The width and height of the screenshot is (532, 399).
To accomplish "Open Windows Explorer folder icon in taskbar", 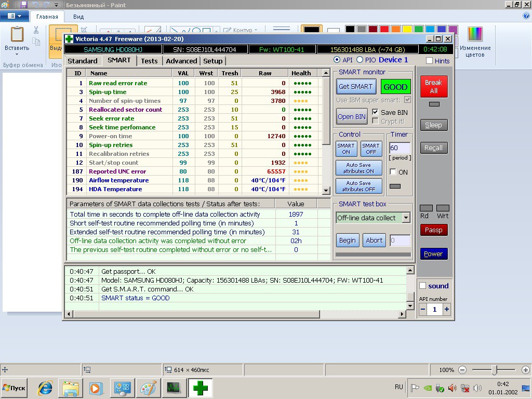I will 71,388.
